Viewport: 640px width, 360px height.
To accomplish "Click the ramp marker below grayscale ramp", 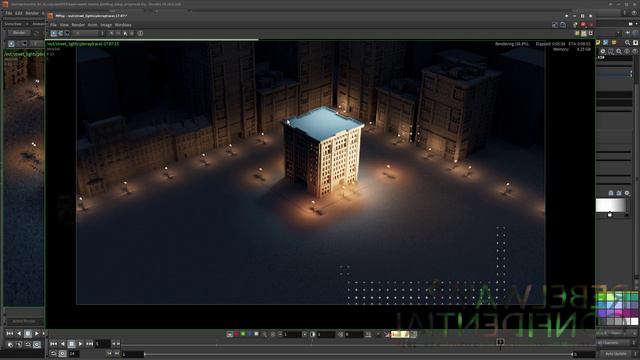I will coord(610,215).
